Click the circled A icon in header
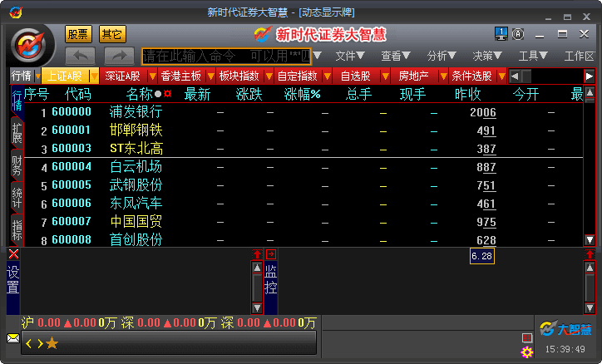 click(x=518, y=35)
